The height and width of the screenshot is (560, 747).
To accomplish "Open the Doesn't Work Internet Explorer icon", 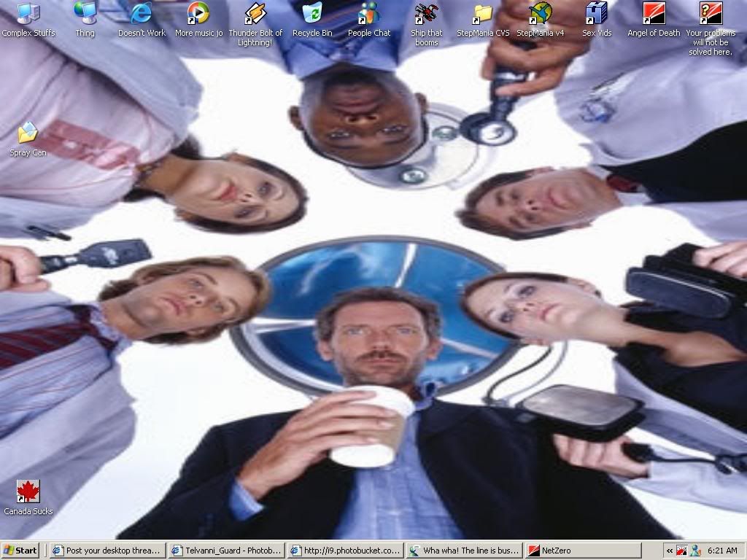I will click(142, 13).
